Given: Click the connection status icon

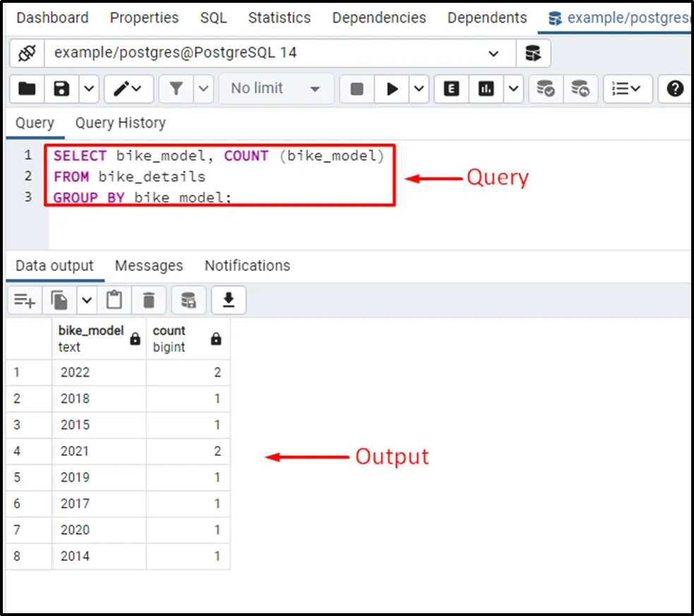Looking at the screenshot, I should (x=27, y=53).
